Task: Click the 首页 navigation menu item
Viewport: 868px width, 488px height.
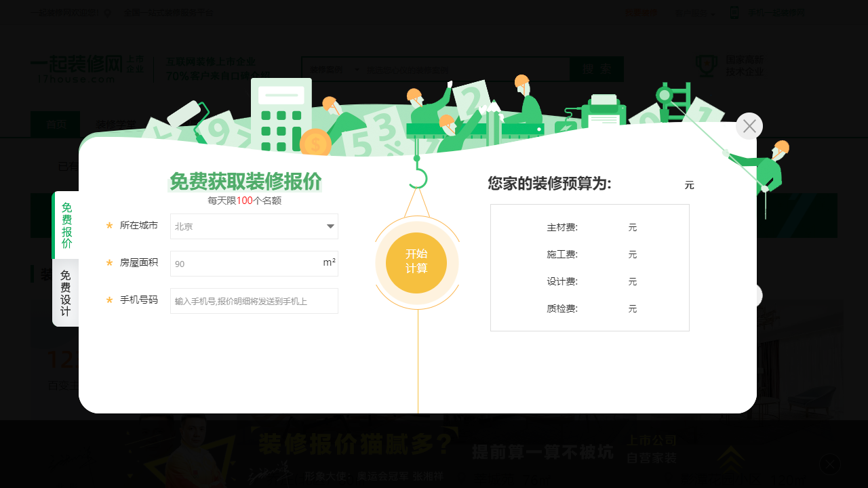Action: 55,125
